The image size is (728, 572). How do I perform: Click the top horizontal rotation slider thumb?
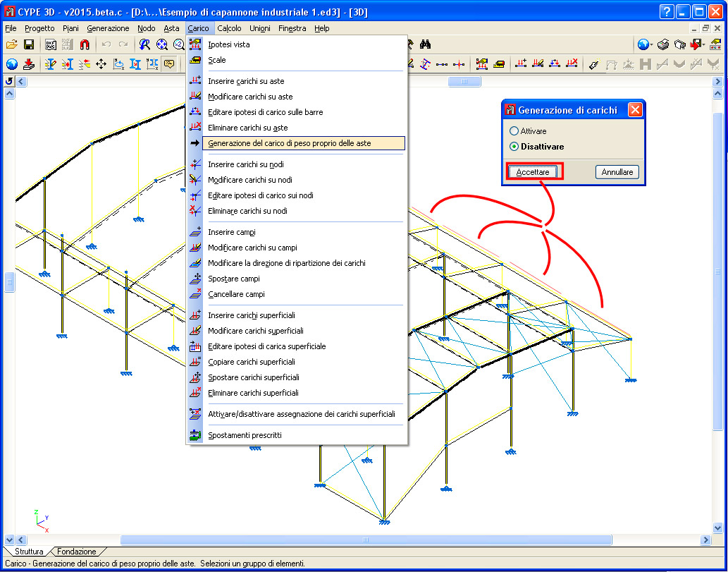[464, 82]
